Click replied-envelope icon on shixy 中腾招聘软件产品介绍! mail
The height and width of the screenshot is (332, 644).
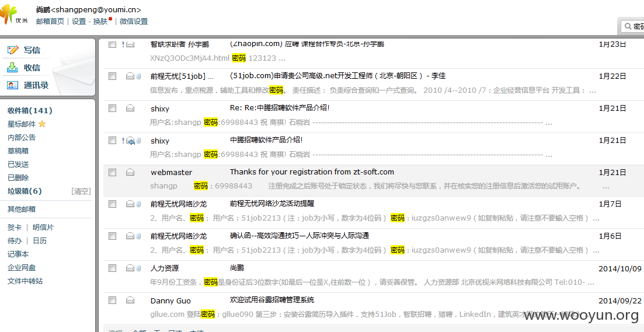130,141
